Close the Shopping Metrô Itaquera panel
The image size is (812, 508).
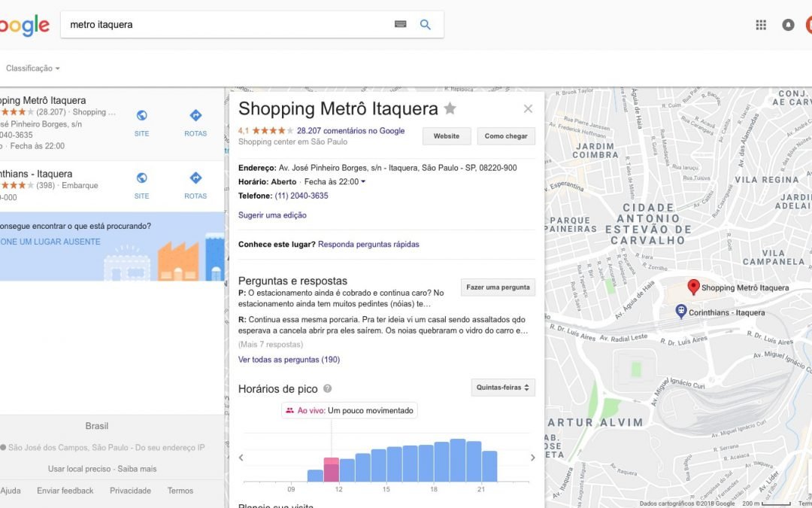[528, 108]
